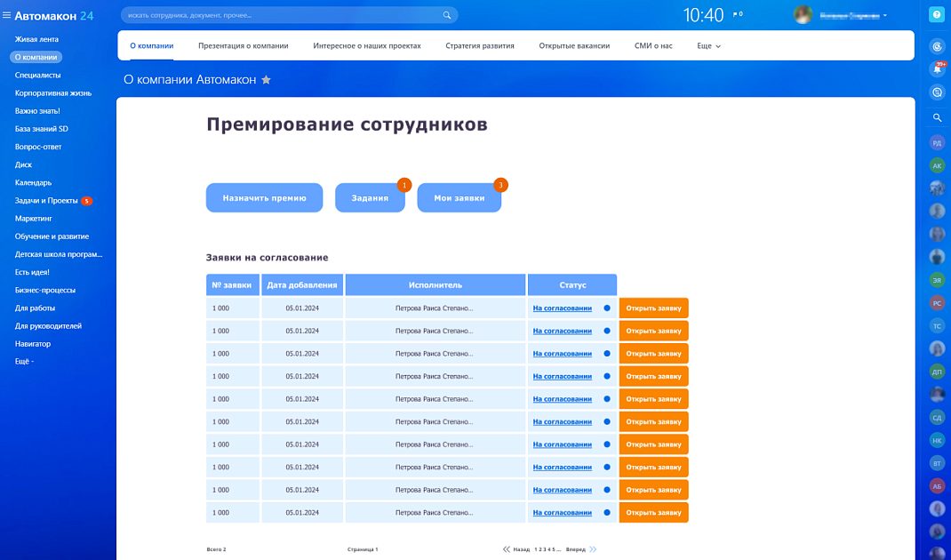Viewport: 951px width, 560px height.
Task: Switch to 'Стратегия развития' tab
Action: [x=480, y=45]
